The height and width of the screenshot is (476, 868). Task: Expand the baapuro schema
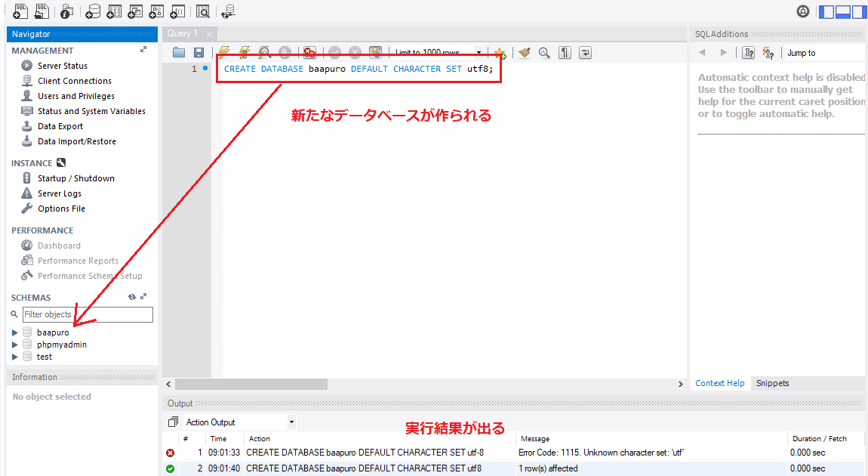(15, 332)
